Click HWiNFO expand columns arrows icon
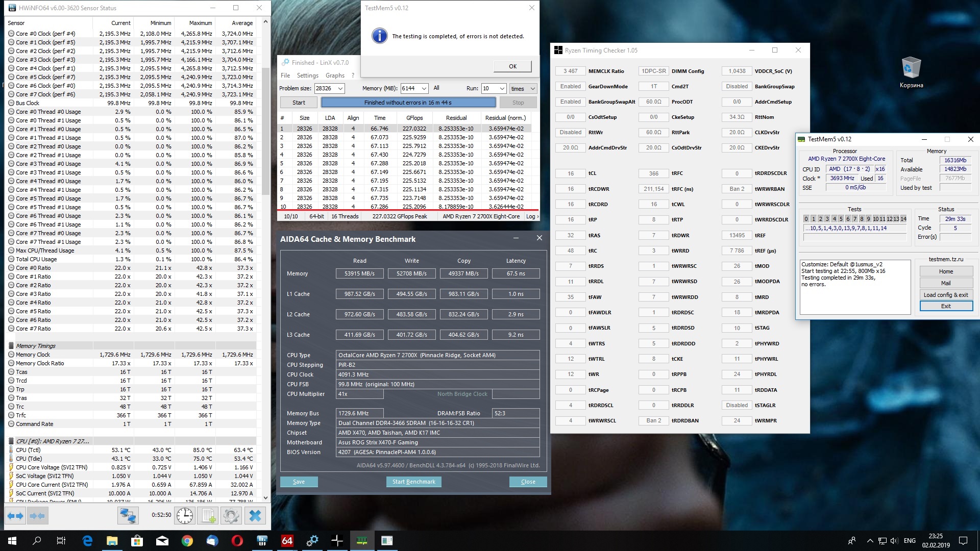 click(15, 516)
